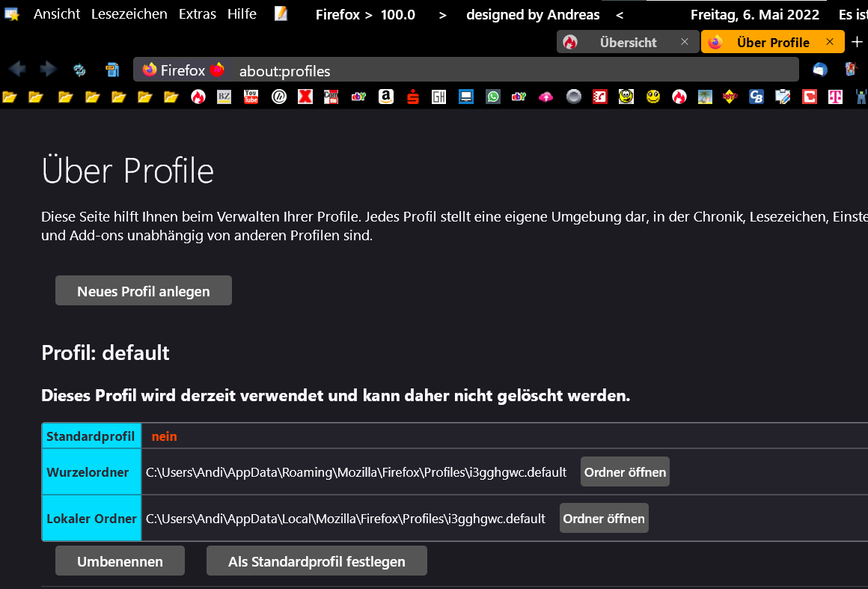Go back with the back arrow
The image size is (868, 589).
[x=17, y=69]
